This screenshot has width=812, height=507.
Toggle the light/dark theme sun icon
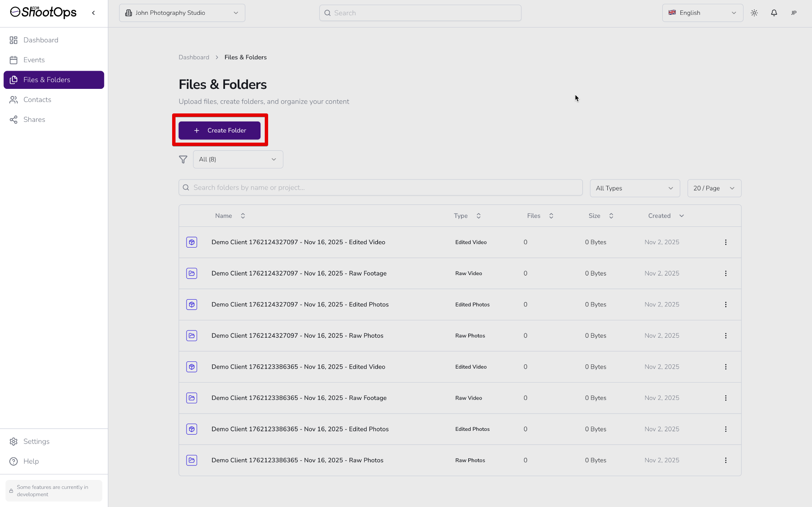[x=754, y=13]
